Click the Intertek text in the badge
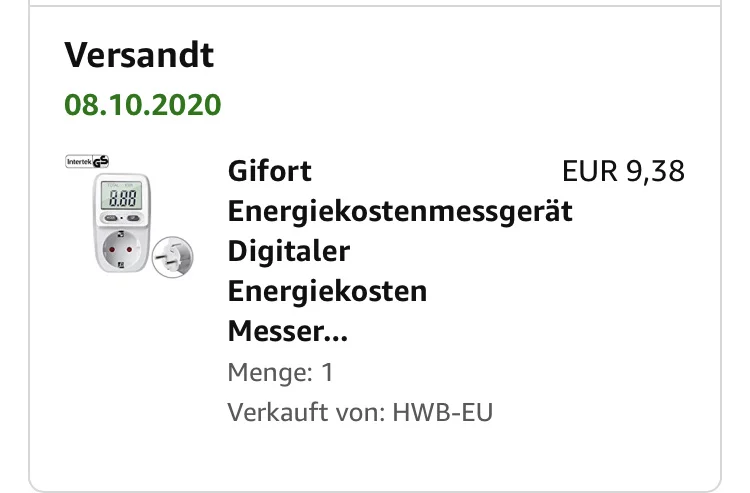The width and height of the screenshot is (750, 493). coord(79,162)
